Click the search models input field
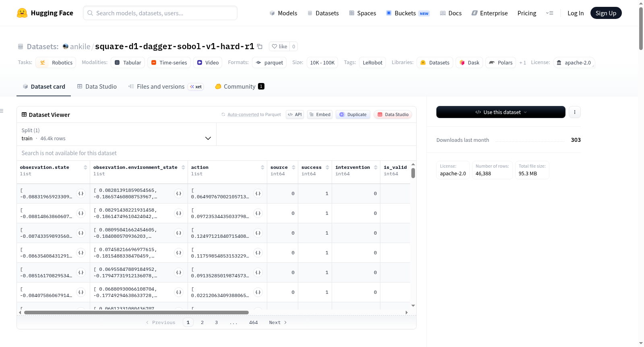This screenshot has height=347, width=644. point(160,13)
